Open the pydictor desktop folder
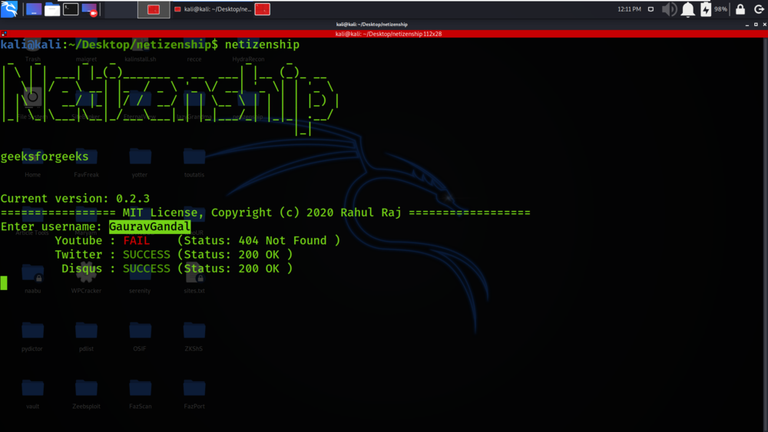This screenshot has height=432, width=768. 32,336
